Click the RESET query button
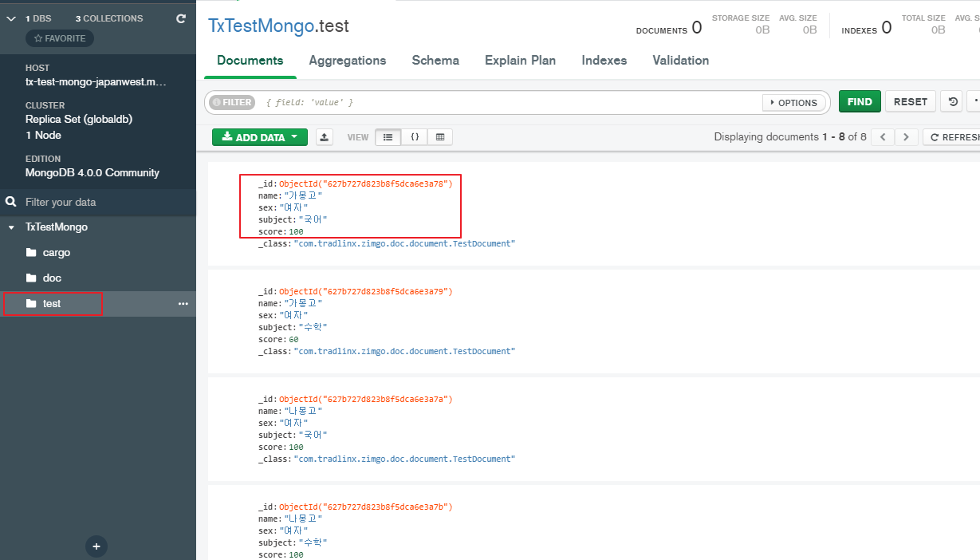 click(911, 101)
